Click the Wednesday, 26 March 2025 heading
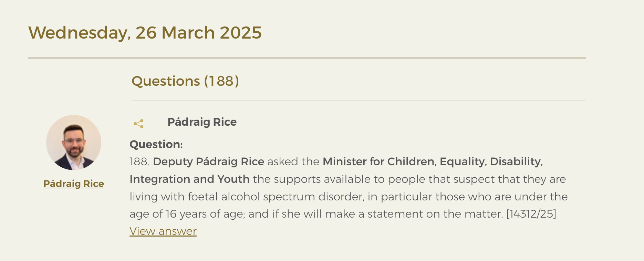Viewport: 644px width, 261px height. point(145,33)
